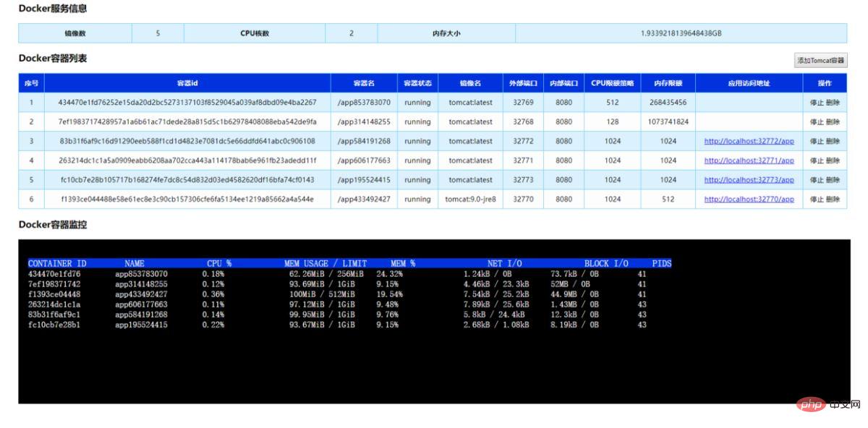Click external port 32768 cell
868x428 pixels.
(523, 122)
